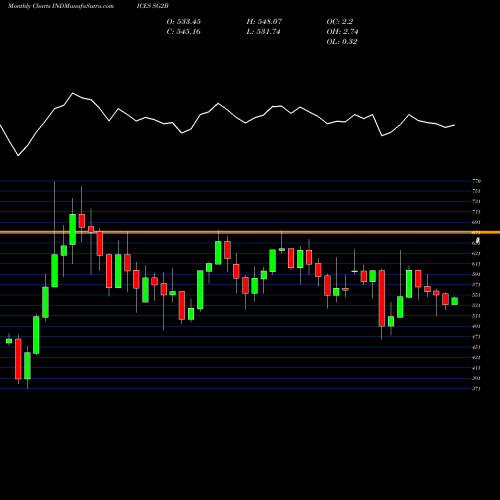Click the 411 price axis label
The height and width of the screenshot is (500, 500).
pos(477,368)
